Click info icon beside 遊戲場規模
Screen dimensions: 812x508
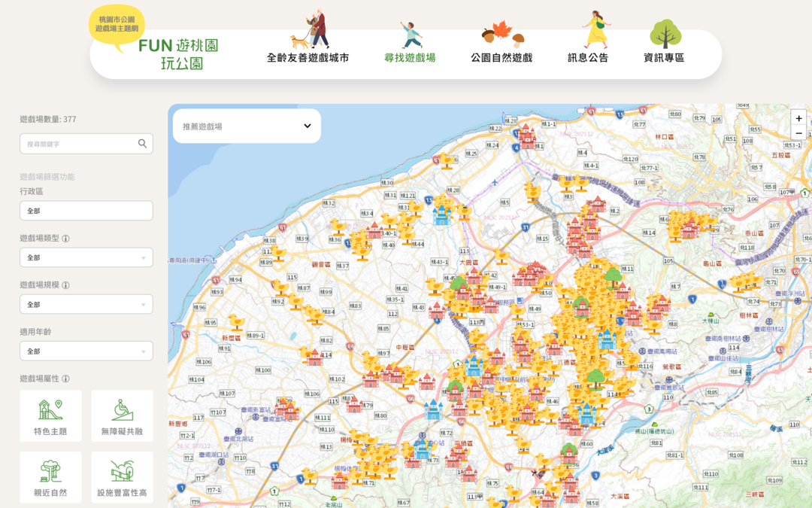[x=66, y=285]
